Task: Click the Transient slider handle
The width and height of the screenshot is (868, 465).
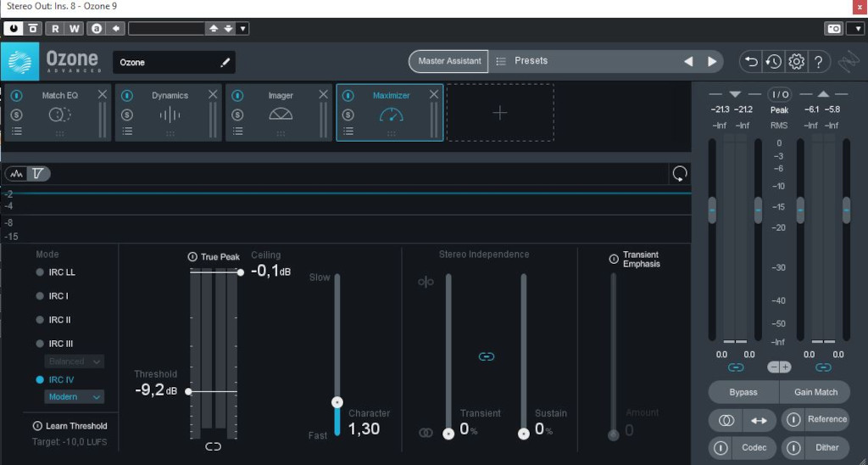Action: click(x=448, y=434)
